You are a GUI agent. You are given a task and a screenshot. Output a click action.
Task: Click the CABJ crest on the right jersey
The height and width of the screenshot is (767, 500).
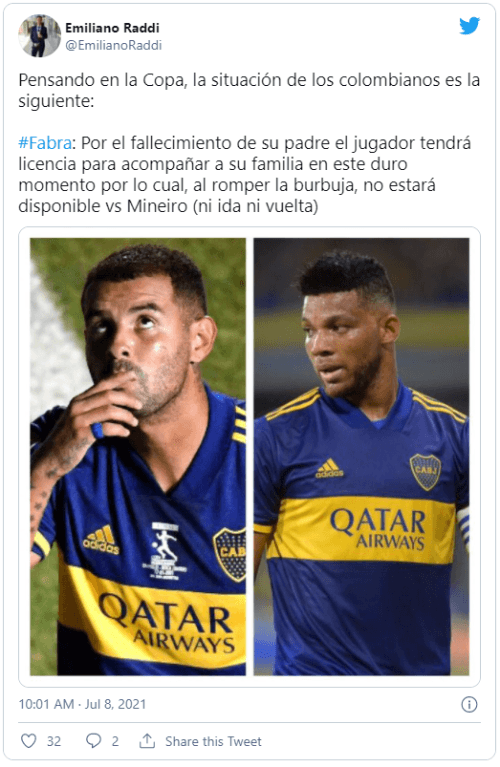point(425,471)
